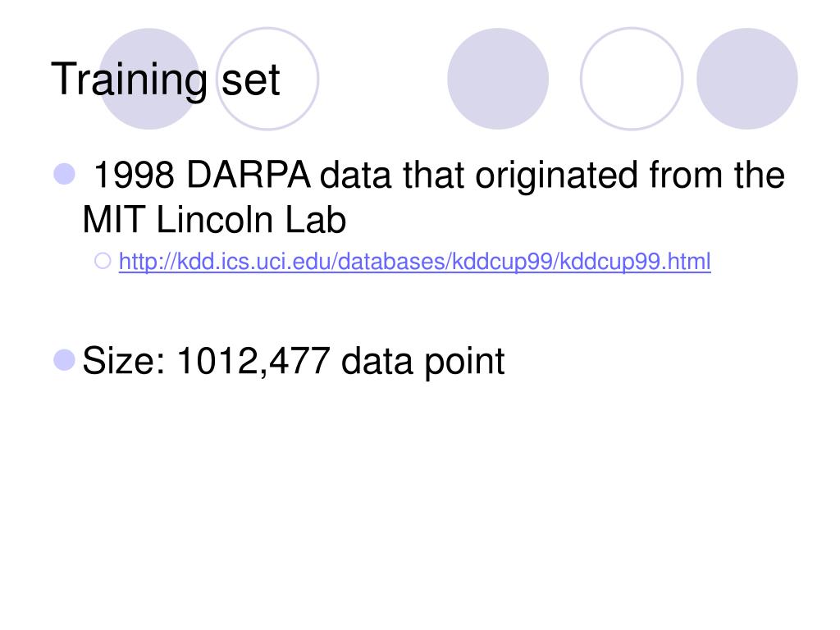Click the rightmost filled lavender circle
Image resolution: width=840 pixels, height=630 pixels.
pyautogui.click(x=746, y=79)
